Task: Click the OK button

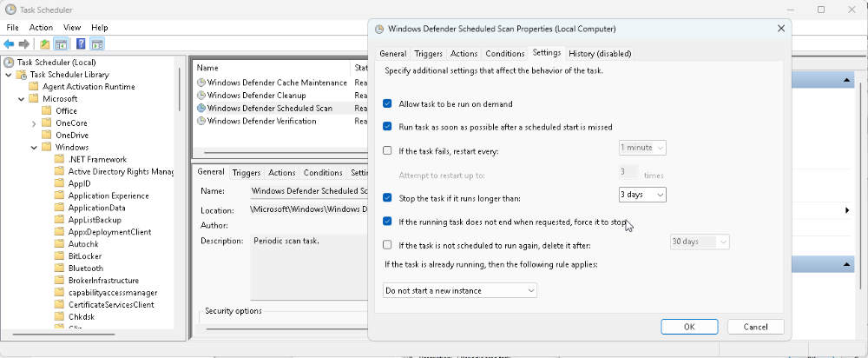Action: (x=689, y=327)
